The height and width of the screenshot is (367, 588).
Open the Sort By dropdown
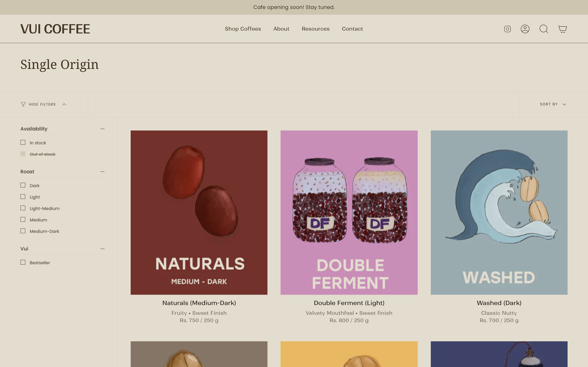pos(553,104)
